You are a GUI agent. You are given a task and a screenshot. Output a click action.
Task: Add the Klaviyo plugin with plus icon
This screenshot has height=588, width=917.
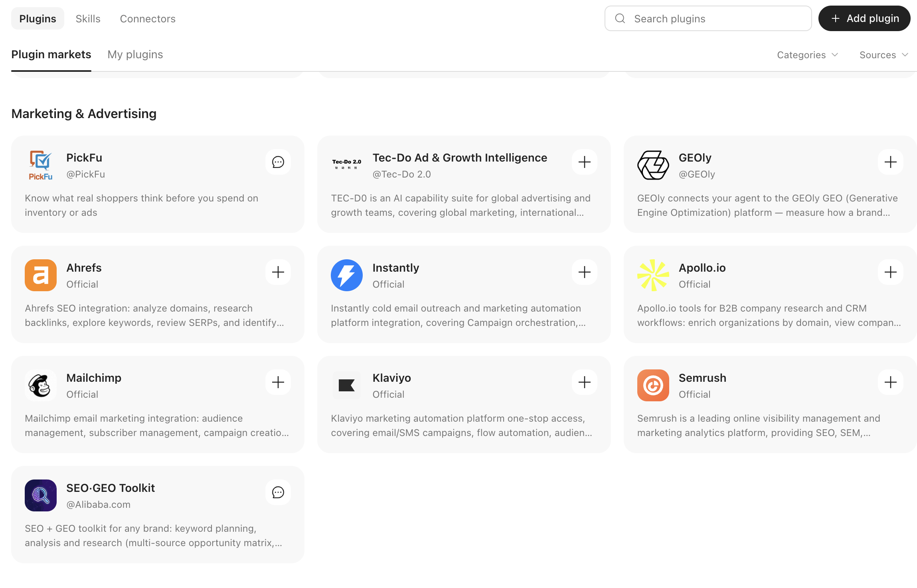(584, 382)
